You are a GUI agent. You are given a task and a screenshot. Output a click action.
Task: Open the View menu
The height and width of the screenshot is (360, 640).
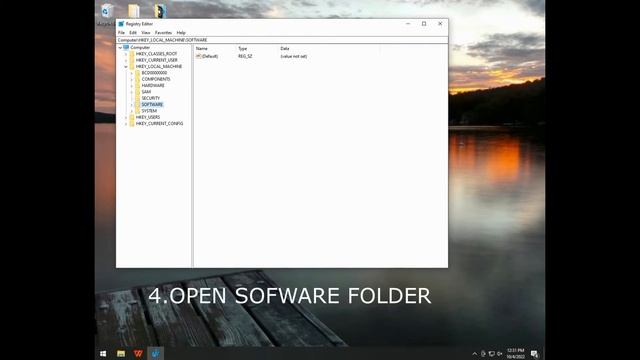[x=146, y=32]
